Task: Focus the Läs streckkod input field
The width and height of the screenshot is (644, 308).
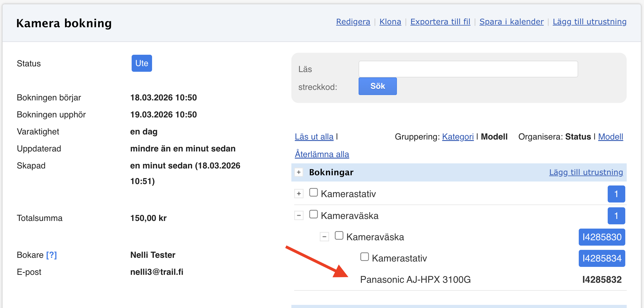Action: [468, 69]
